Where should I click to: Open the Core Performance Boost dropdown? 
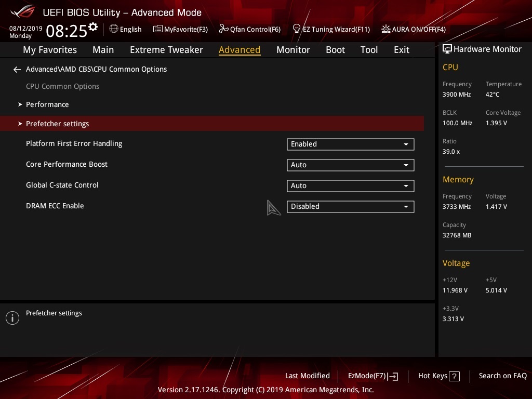(351, 165)
